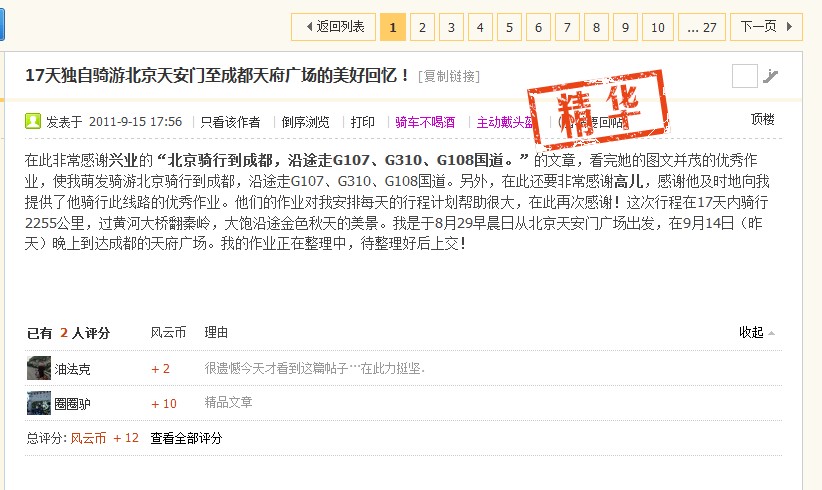Collapse ratings with 收起 arrow
This screenshot has width=822, height=490.
point(757,332)
